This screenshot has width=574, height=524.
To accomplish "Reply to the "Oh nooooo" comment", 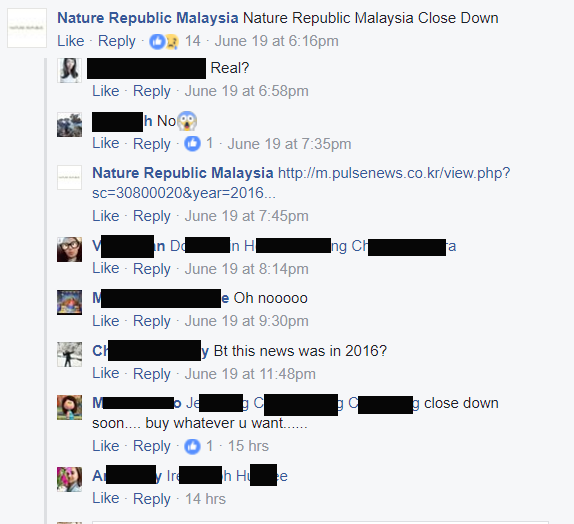I will click(152, 321).
